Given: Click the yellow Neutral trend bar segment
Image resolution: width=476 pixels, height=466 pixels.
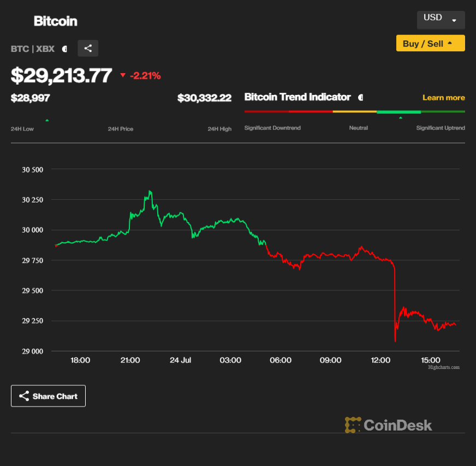Looking at the screenshot, I should coord(354,111).
